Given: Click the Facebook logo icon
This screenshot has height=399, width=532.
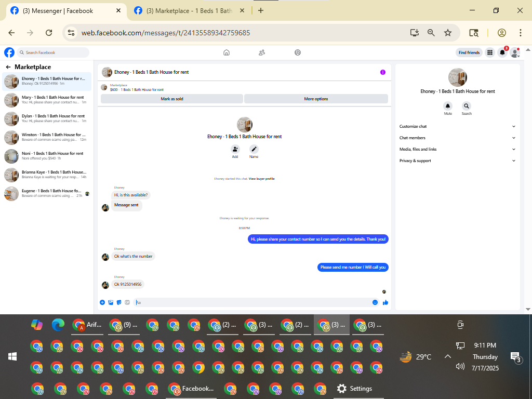Looking at the screenshot, I should coord(9,52).
